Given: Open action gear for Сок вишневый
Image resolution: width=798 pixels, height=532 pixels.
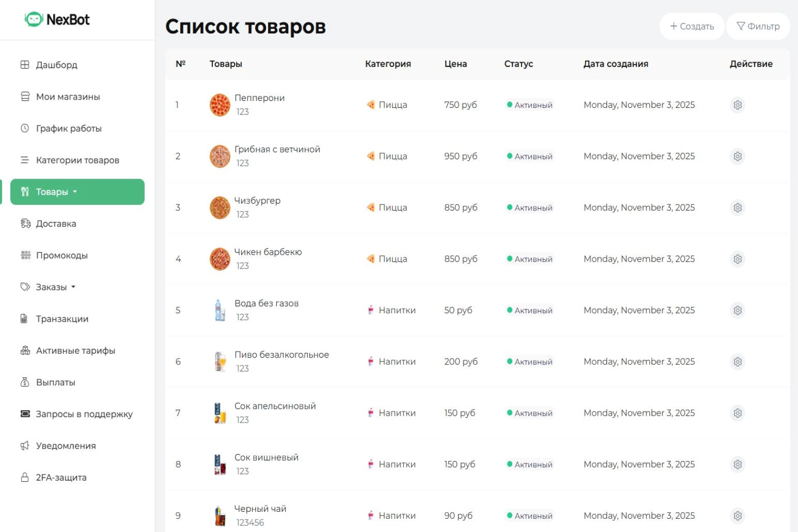Looking at the screenshot, I should (x=737, y=465).
